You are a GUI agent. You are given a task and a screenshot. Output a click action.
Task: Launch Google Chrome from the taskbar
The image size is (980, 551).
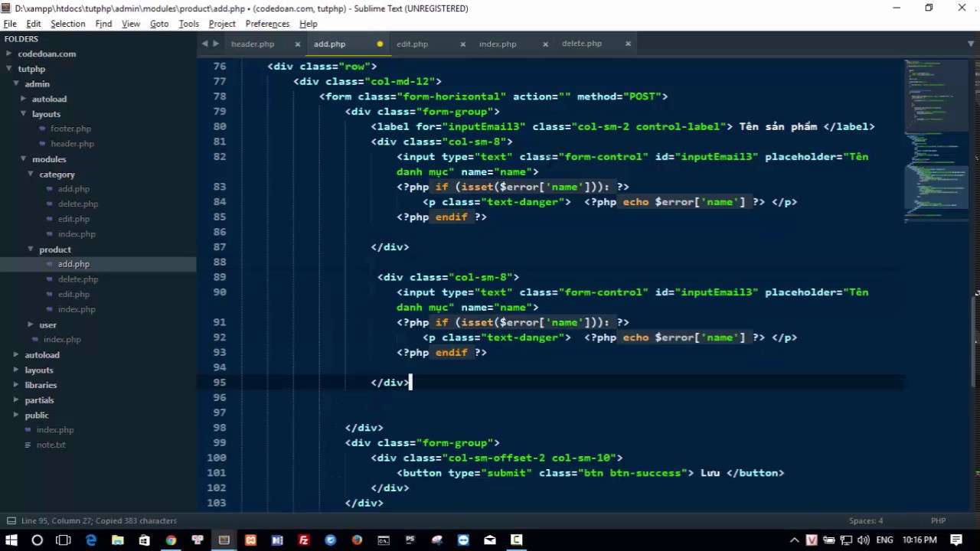171,540
